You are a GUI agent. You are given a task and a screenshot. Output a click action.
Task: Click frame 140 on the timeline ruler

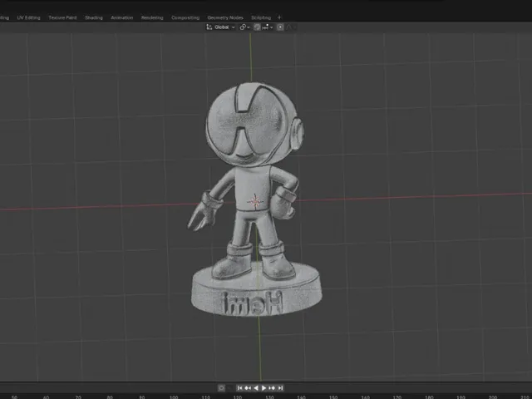(x=301, y=397)
